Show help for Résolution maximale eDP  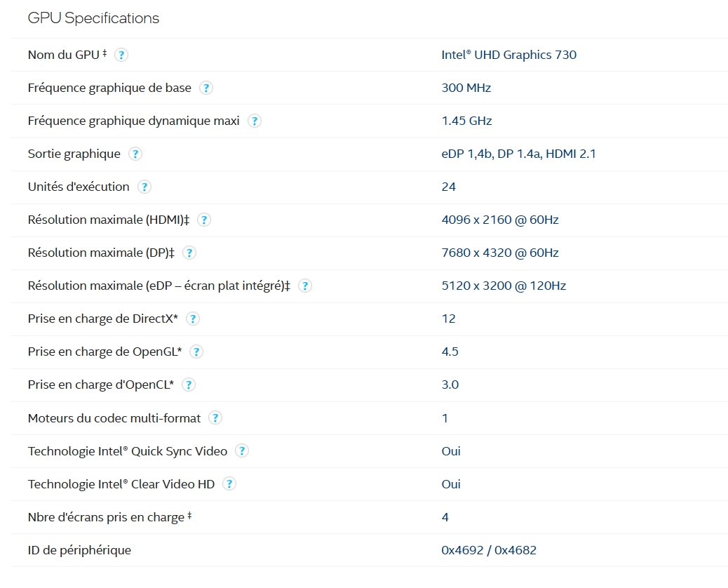coord(305,286)
